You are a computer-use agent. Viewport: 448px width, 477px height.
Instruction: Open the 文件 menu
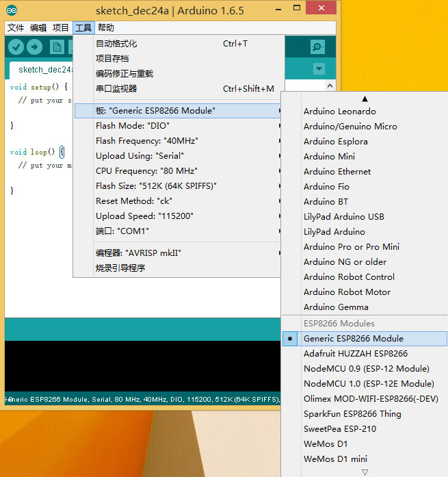coord(16,27)
